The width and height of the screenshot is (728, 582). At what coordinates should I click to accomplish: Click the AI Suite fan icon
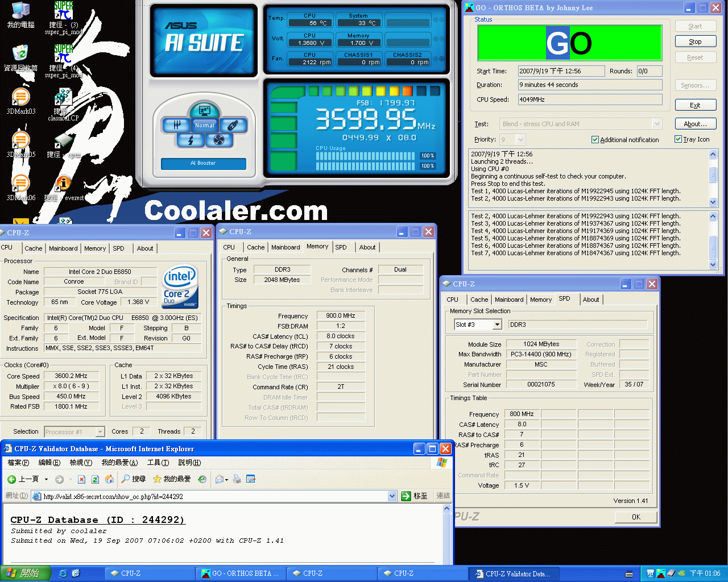click(x=219, y=140)
